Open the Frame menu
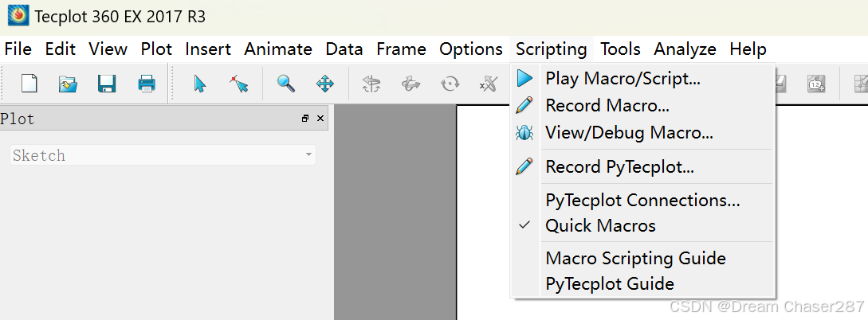Viewport: 868px width, 320px height. 402,49
